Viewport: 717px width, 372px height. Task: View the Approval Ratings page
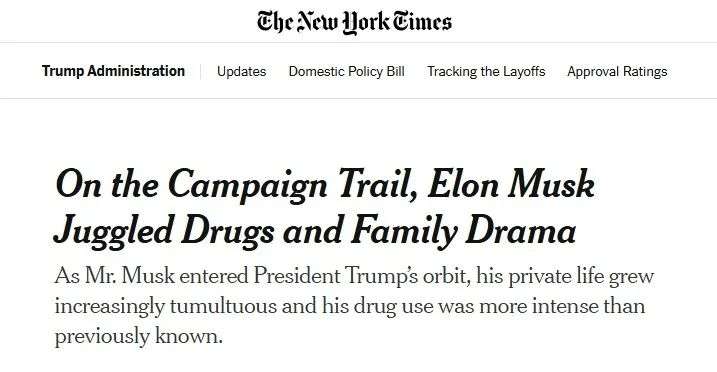click(617, 72)
